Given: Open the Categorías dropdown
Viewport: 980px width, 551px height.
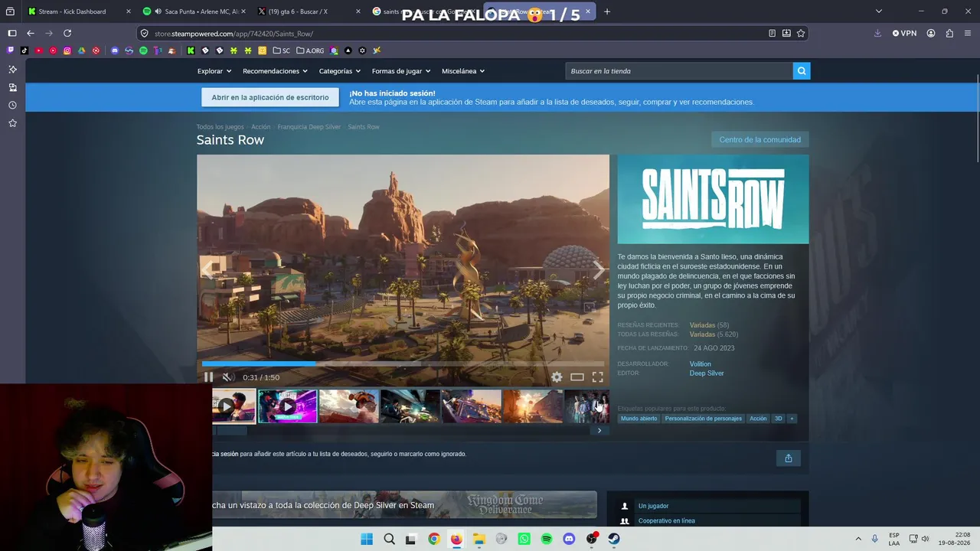Looking at the screenshot, I should (x=340, y=71).
